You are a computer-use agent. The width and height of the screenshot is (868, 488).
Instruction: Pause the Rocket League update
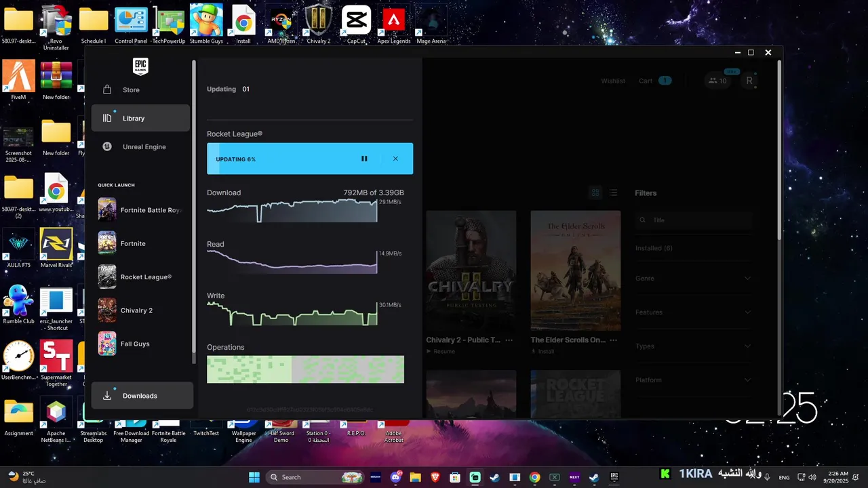[364, 159]
